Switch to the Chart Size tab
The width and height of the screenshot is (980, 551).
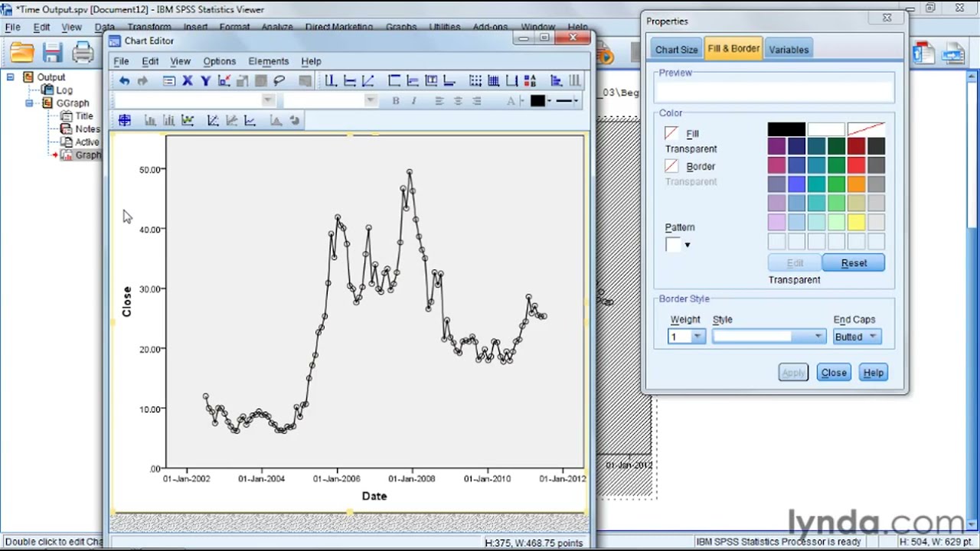676,50
